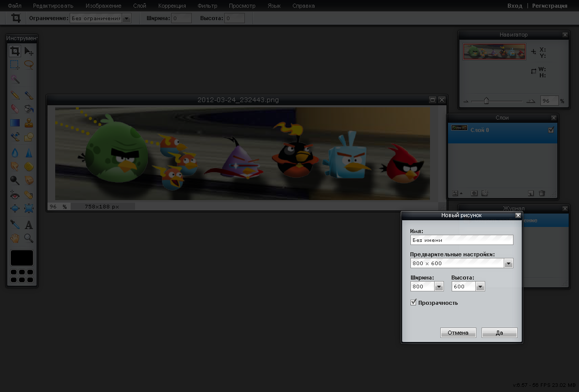Open the Файл menu

[x=14, y=6]
